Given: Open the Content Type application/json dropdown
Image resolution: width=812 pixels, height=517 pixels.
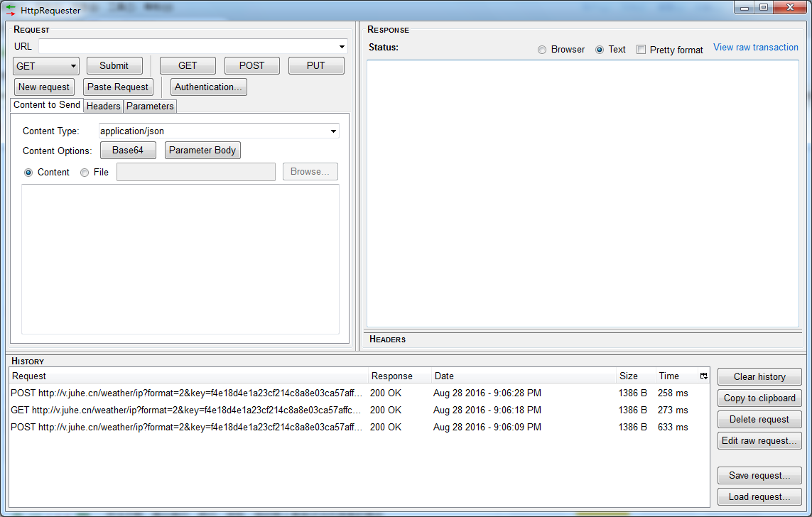Looking at the screenshot, I should (x=219, y=131).
